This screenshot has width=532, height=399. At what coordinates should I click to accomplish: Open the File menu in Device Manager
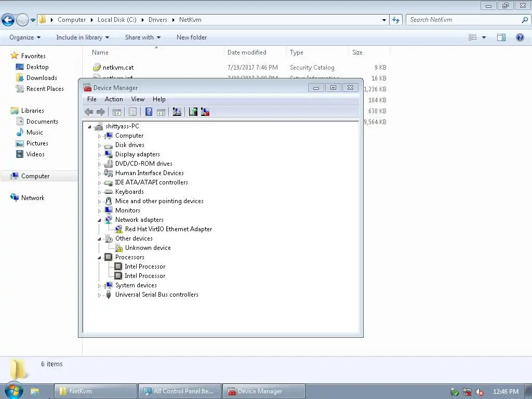91,99
